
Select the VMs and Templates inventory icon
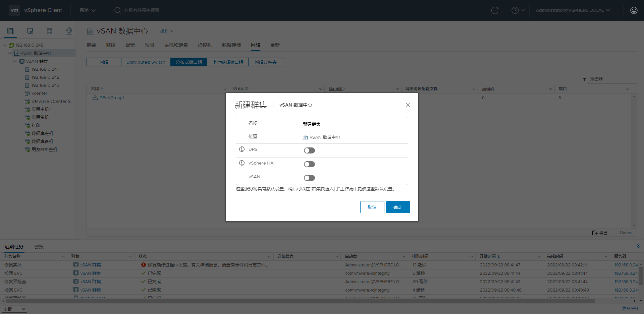(30, 31)
